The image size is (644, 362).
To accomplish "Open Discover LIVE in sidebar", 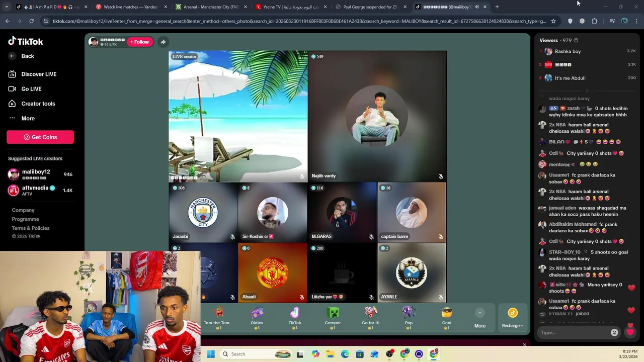I will click(x=33, y=74).
